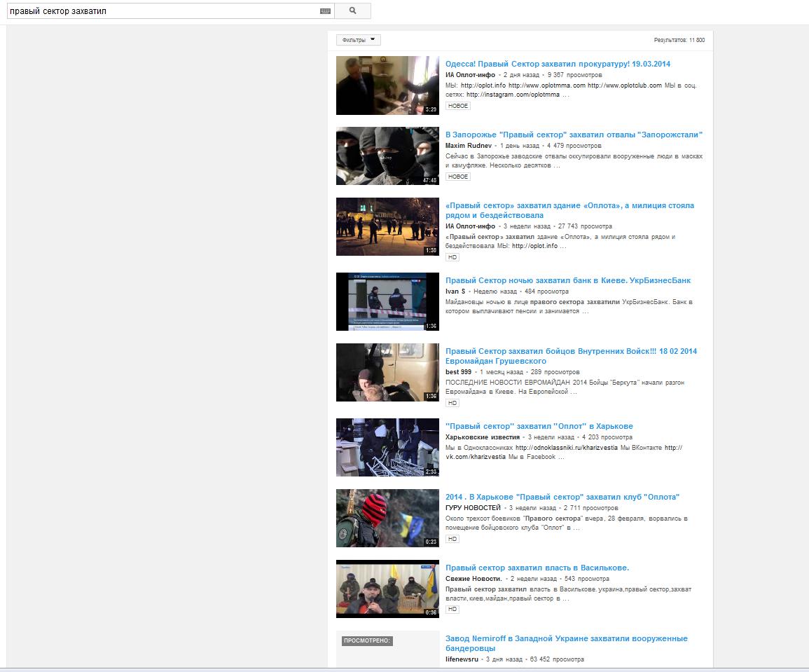Open the Фильтры dropdown
Viewport: 809px width, 672px height.
coord(359,40)
